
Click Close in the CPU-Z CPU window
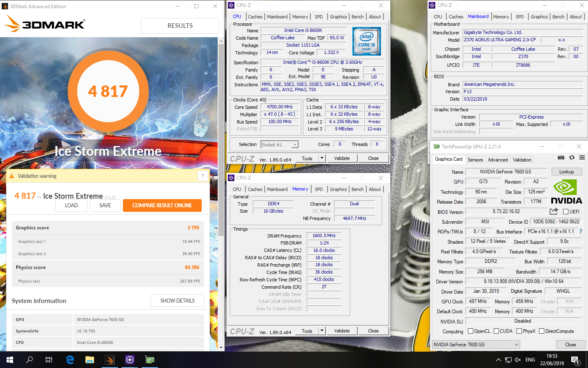373,158
